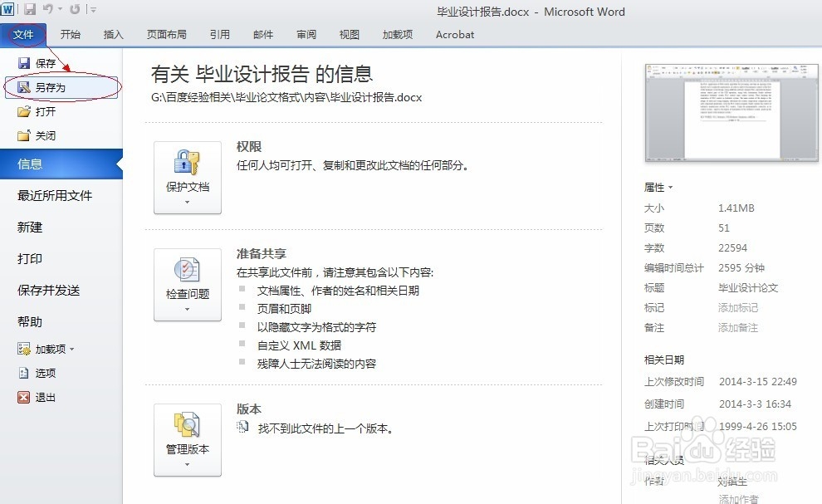Switch to the Acrobat ribbon tab

[454, 35]
